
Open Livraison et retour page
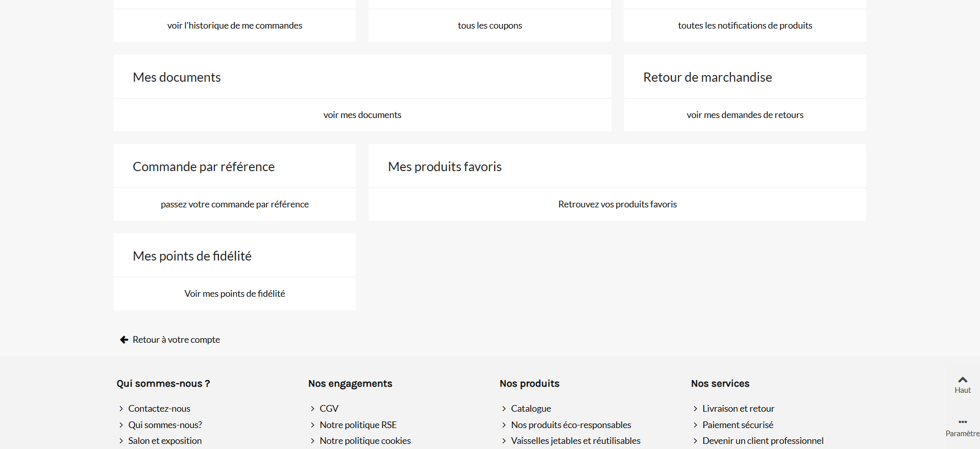tap(738, 409)
